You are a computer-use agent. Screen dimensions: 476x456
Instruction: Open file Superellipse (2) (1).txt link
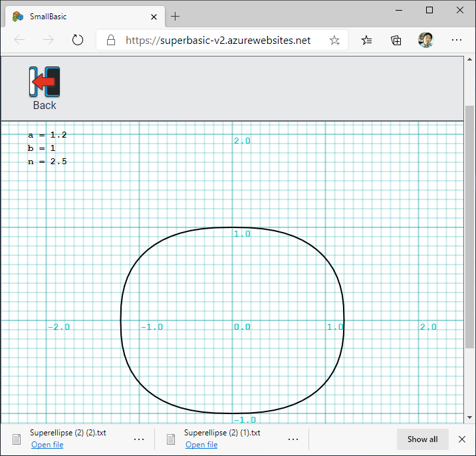pyautogui.click(x=201, y=445)
